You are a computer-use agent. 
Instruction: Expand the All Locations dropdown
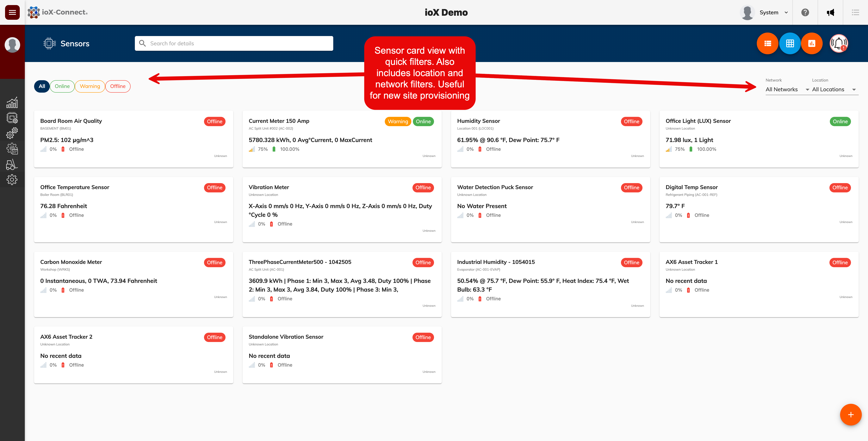[x=834, y=89]
